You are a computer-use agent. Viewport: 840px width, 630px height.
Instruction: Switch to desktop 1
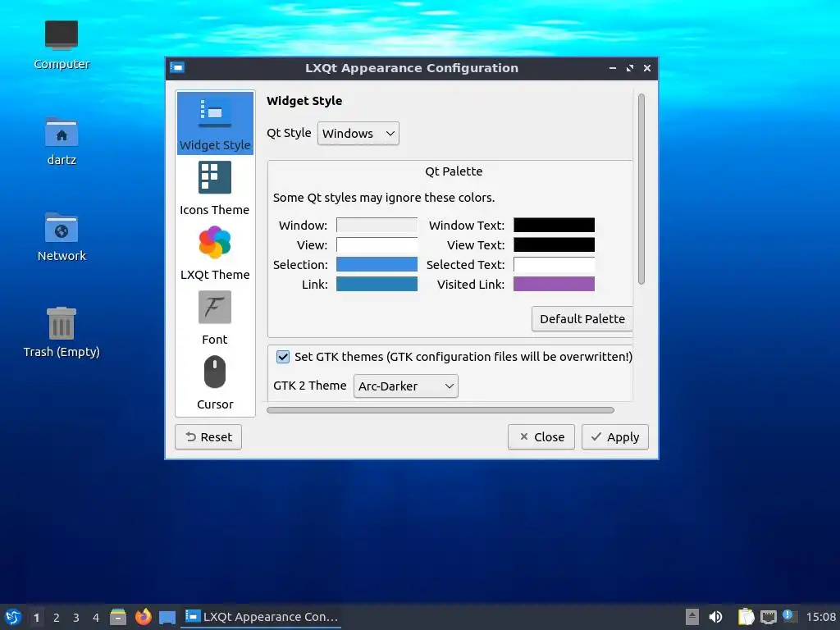36,618
